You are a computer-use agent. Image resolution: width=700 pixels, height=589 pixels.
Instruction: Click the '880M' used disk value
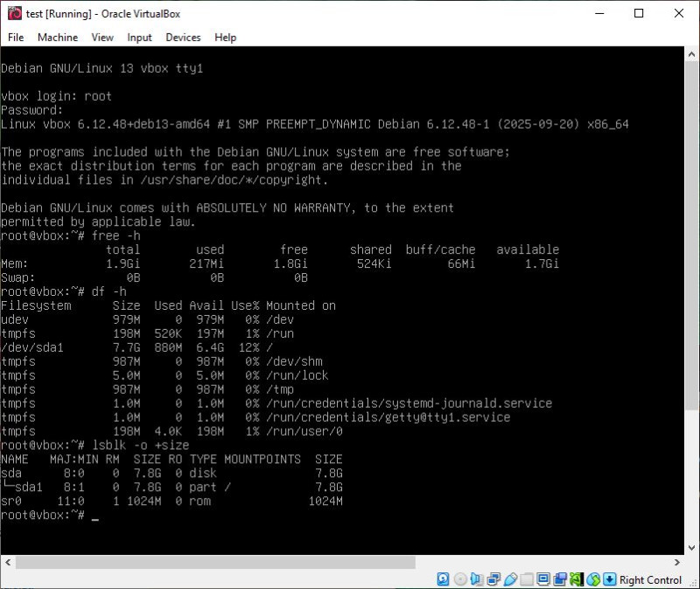[x=168, y=347]
